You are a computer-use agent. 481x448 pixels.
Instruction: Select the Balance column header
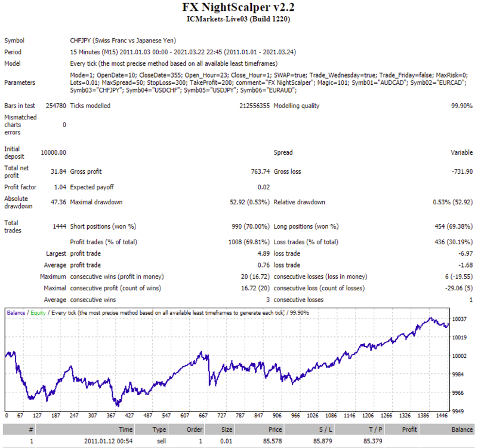pyautogui.click(x=446, y=429)
